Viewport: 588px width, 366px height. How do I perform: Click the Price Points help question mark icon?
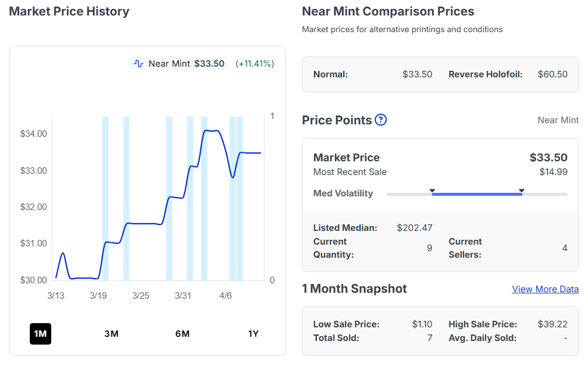(x=381, y=120)
